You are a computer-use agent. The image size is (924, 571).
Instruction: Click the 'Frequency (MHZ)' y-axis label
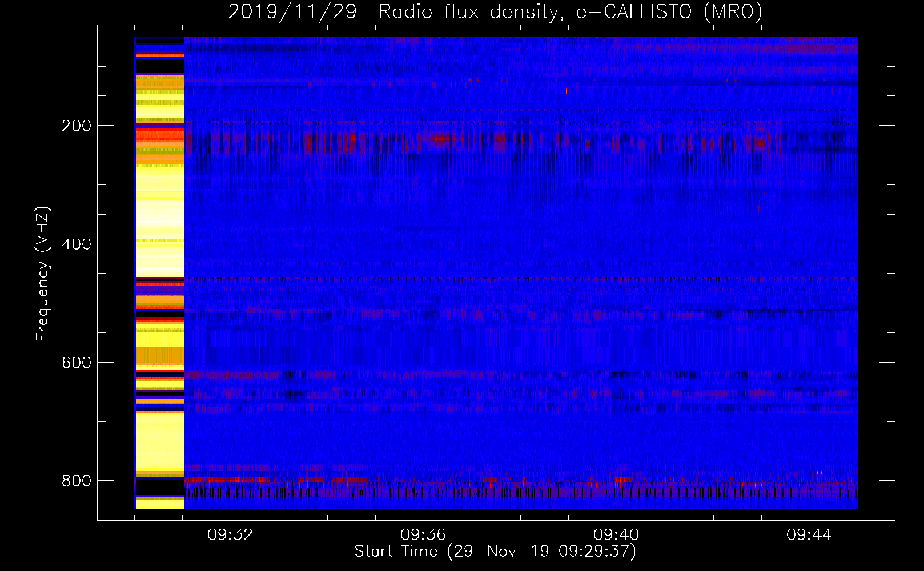(x=43, y=274)
